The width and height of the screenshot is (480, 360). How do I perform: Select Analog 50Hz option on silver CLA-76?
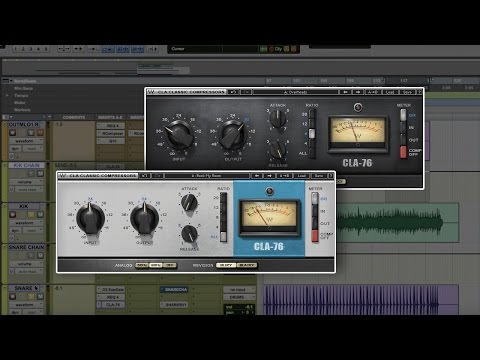[142, 265]
